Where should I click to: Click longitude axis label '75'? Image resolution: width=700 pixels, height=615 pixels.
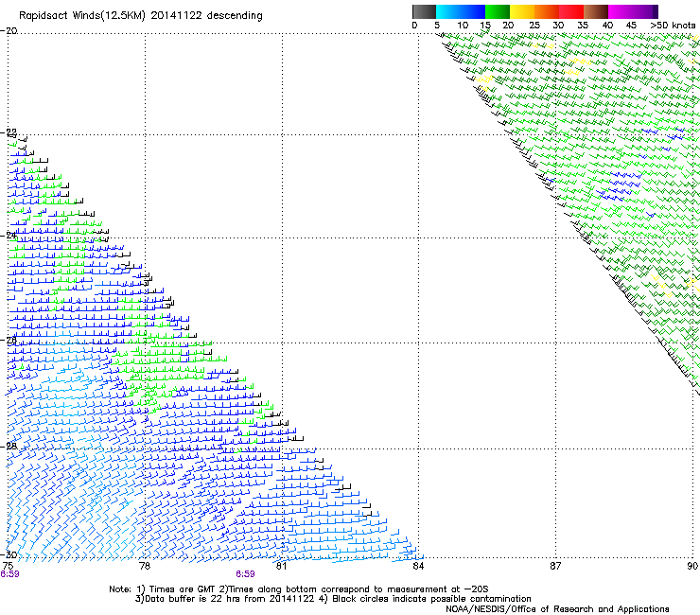8,566
